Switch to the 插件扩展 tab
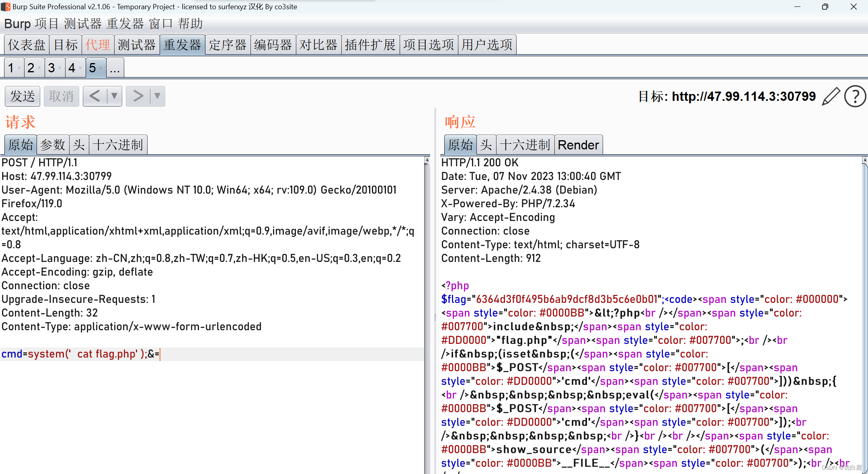Viewport: 868px width, 474px height. pos(370,45)
